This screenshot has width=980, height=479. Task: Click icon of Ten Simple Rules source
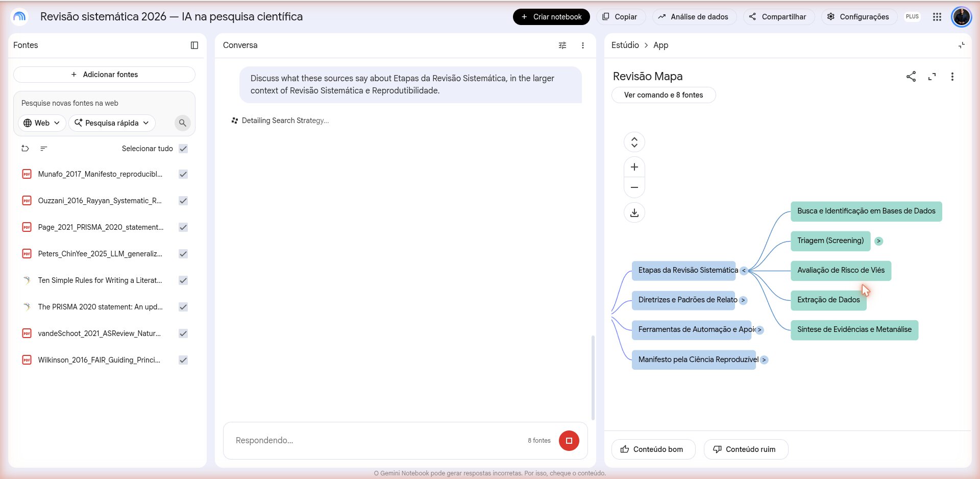(27, 280)
